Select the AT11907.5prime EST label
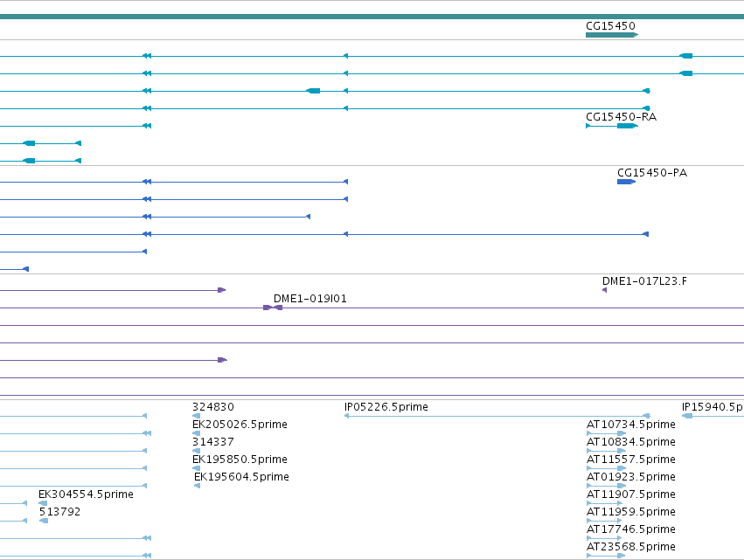Image resolution: width=744 pixels, height=560 pixels. [x=631, y=494]
